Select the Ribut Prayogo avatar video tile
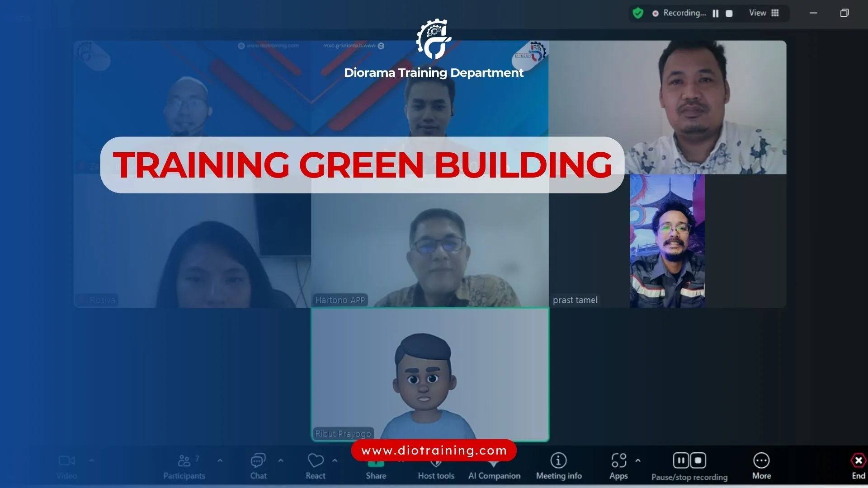Screen dimensions: 868x488 pyautogui.click(x=430, y=375)
